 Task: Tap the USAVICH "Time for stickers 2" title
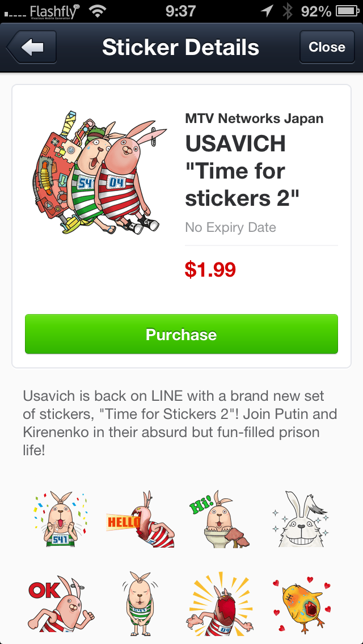(x=243, y=171)
